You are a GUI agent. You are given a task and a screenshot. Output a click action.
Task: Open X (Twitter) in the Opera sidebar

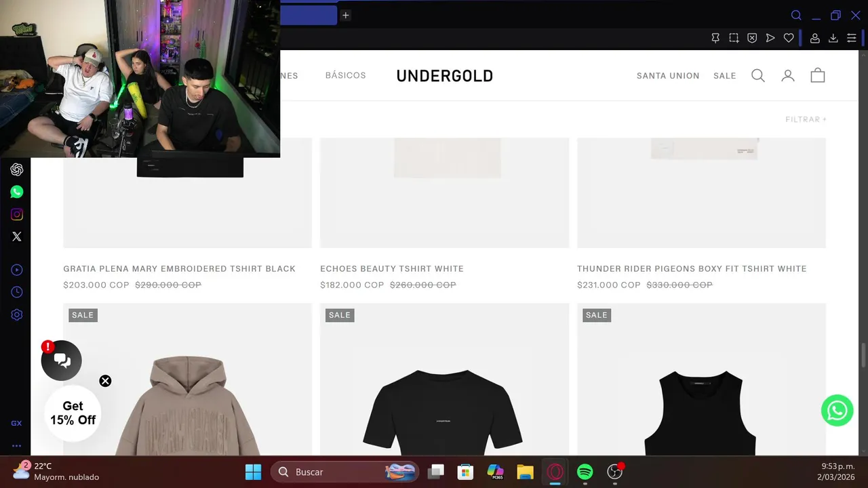click(17, 237)
